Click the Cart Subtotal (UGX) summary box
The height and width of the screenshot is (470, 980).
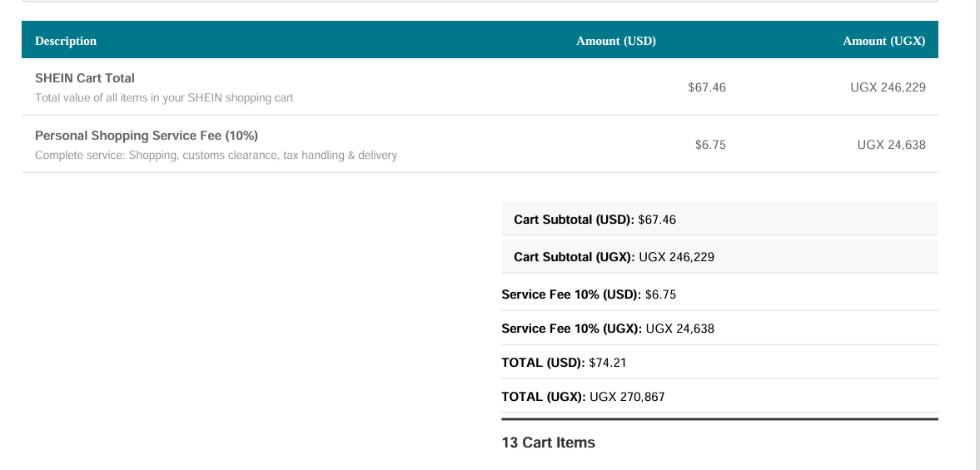click(720, 256)
